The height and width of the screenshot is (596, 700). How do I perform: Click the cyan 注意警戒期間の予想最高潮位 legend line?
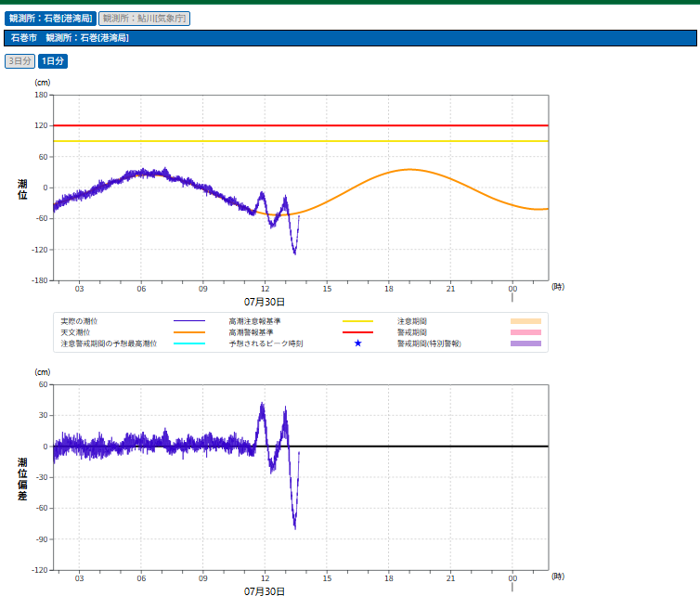tap(189, 343)
